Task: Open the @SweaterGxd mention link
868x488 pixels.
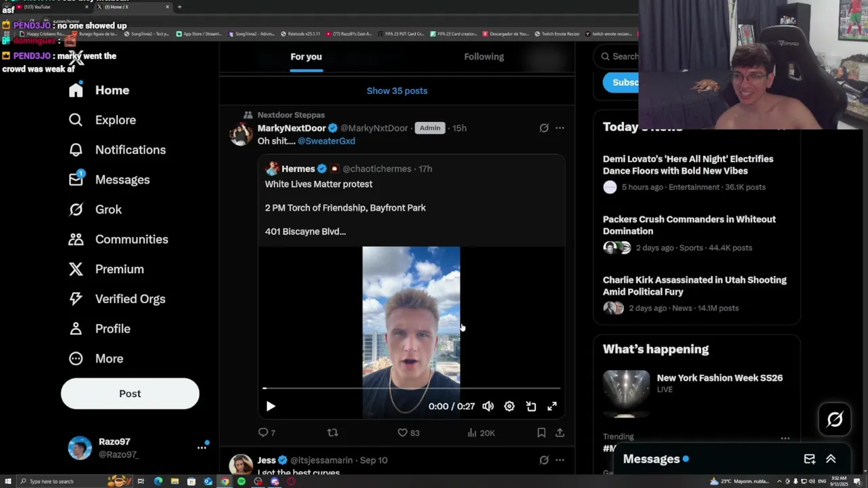Action: [x=326, y=141]
